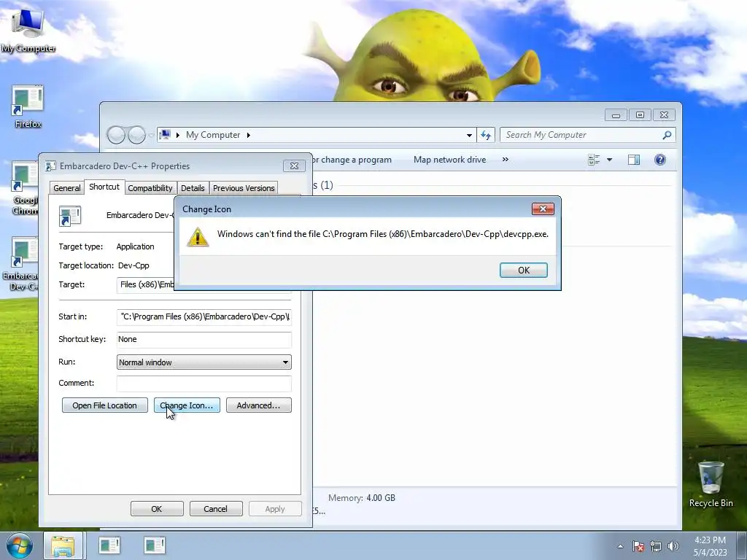This screenshot has width=747, height=560.
Task: Click OK in the Change Icon dialog
Action: [524, 270]
